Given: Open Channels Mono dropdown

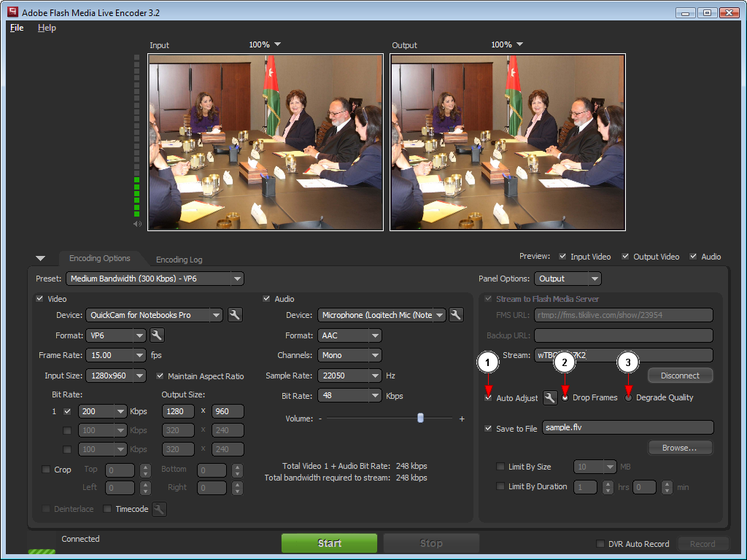Looking at the screenshot, I should (x=349, y=355).
